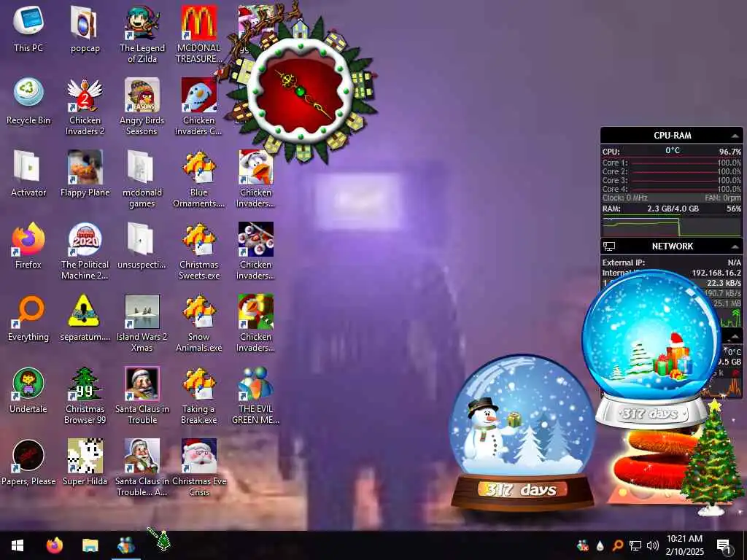Image resolution: width=747 pixels, height=560 pixels.
Task: Launch the Flappy Plane shortcut
Action: [85, 174]
